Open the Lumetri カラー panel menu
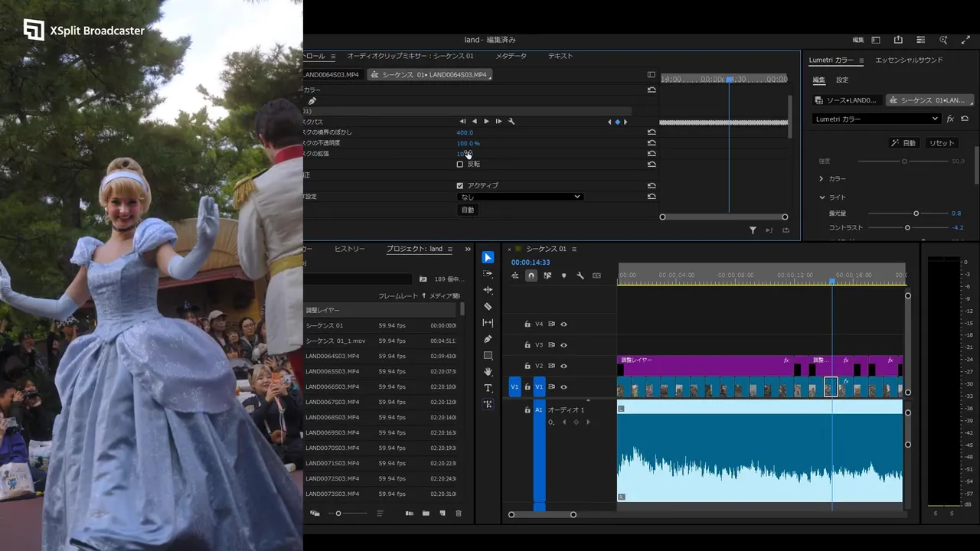The height and width of the screenshot is (551, 980). [861, 60]
